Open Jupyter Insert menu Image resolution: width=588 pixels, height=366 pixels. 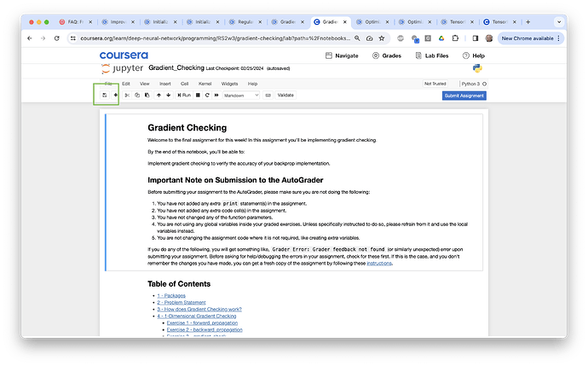pyautogui.click(x=165, y=84)
